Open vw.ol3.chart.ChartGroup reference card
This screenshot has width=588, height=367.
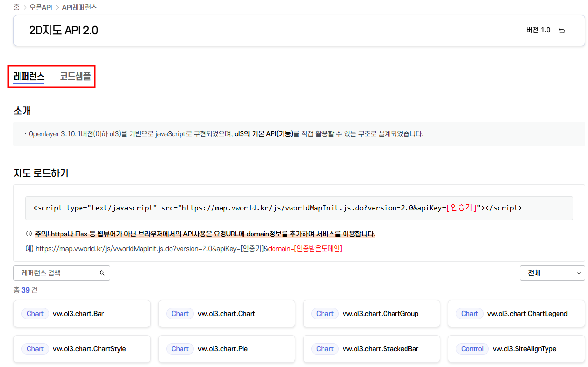tap(372, 314)
